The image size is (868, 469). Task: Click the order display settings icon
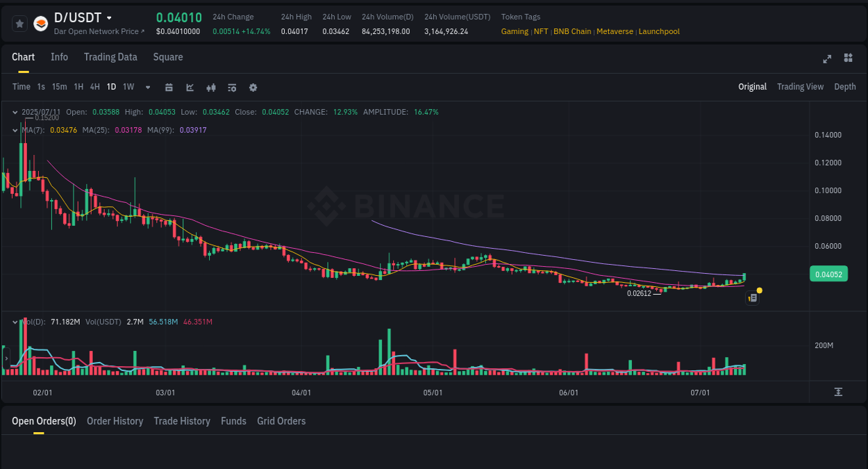(231, 87)
